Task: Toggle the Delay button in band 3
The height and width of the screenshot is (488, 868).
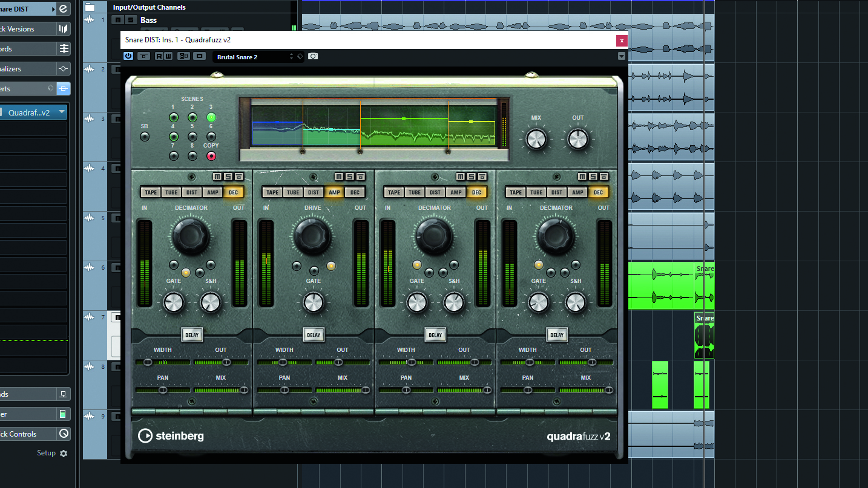Action: pos(435,335)
